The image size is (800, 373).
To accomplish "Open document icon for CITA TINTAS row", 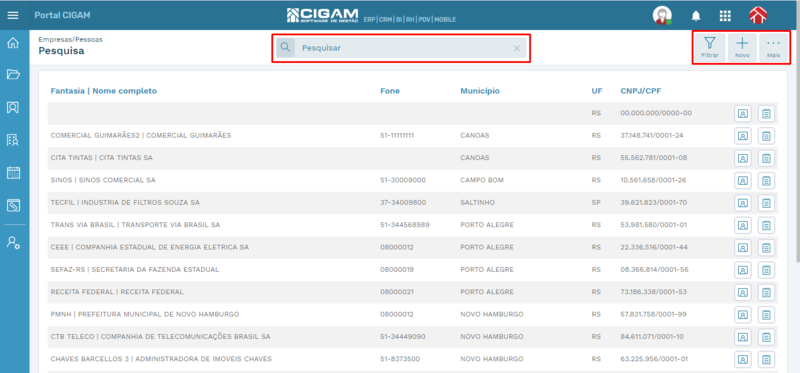I will pyautogui.click(x=766, y=158).
